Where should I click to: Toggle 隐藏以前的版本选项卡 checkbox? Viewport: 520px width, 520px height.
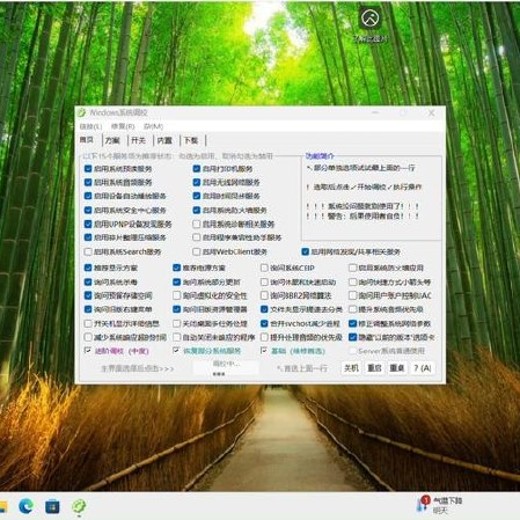click(352, 337)
